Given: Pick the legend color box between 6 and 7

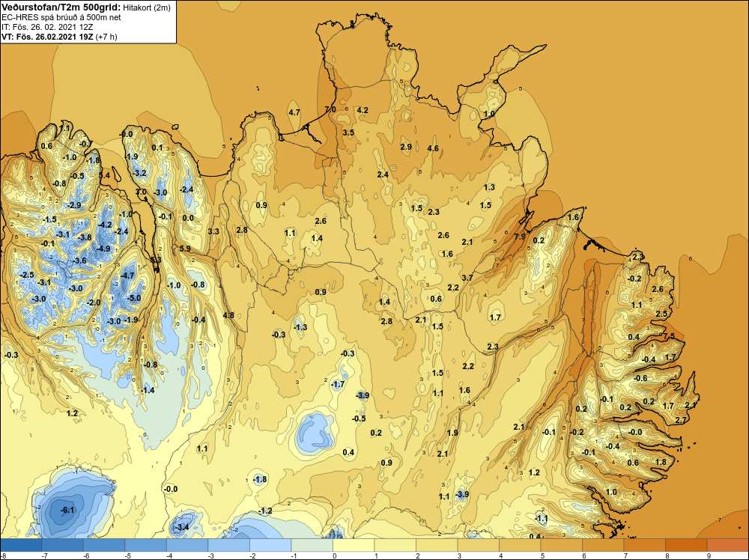Looking at the screenshot, I should point(603,545).
